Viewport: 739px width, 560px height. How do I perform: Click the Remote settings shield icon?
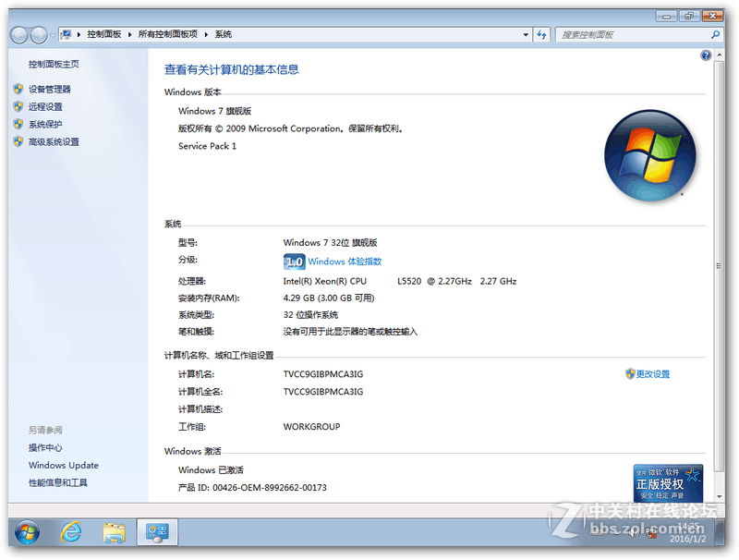coord(19,105)
